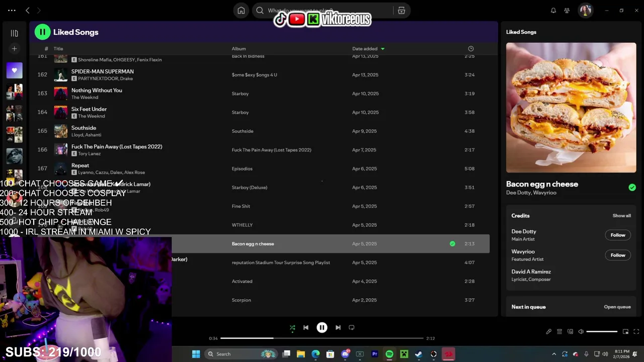Sort by the duration clock icon
The height and width of the screenshot is (362, 644).
pyautogui.click(x=471, y=49)
